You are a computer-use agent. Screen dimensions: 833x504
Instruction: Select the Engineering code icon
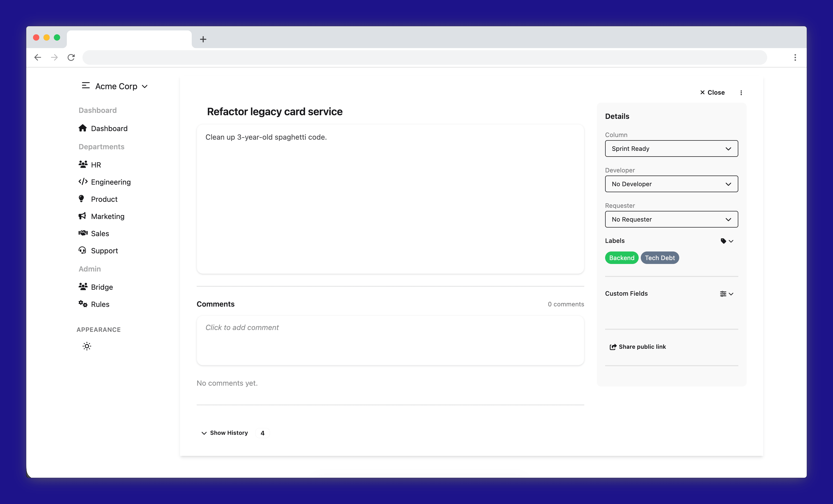83,182
